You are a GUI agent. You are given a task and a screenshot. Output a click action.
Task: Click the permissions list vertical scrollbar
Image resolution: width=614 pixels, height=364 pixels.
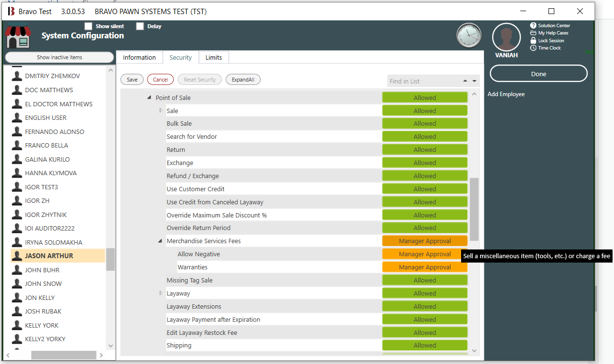point(474,209)
